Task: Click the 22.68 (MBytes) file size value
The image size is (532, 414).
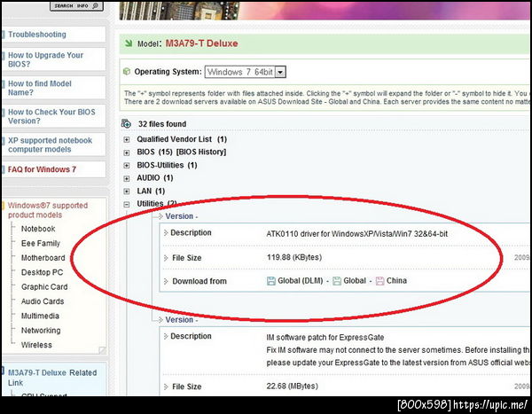Action: (x=292, y=386)
